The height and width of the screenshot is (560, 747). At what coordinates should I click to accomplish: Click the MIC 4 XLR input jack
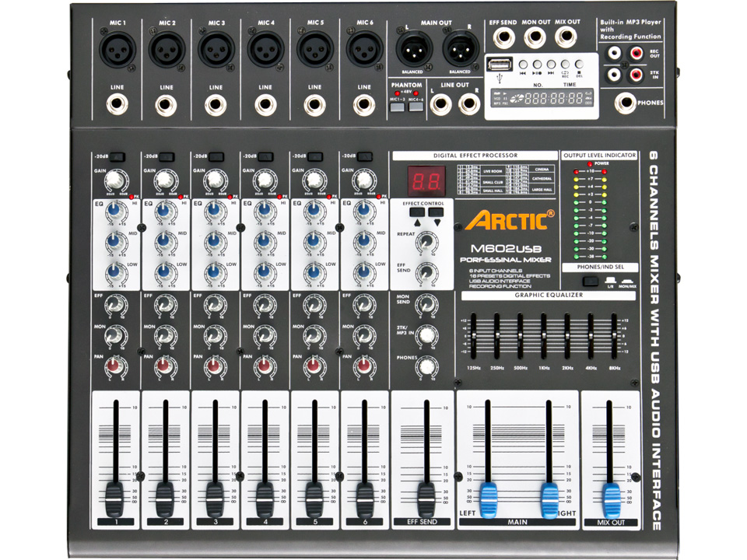click(265, 48)
